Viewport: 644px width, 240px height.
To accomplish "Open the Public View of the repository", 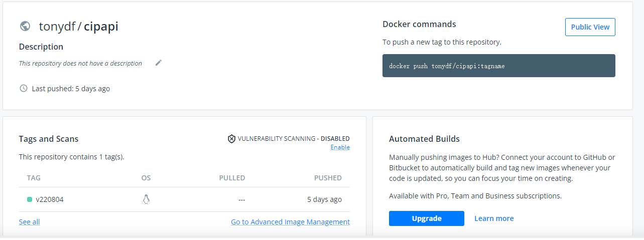I will pos(590,27).
